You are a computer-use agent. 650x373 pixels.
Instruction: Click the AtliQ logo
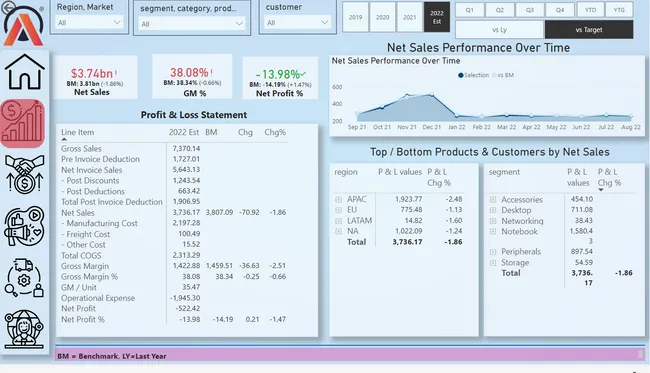(24, 27)
